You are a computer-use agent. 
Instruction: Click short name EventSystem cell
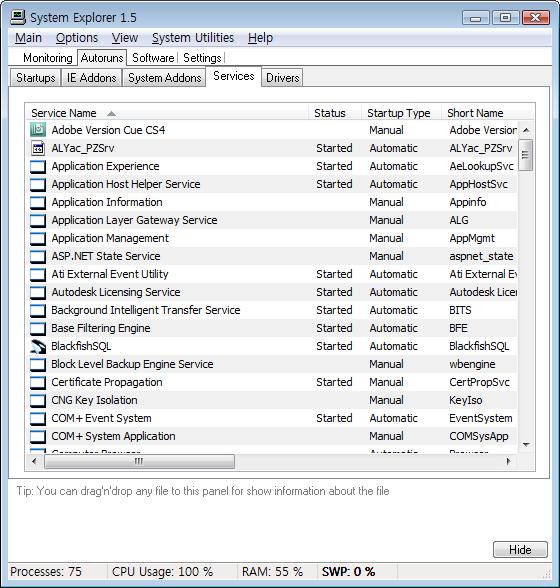tap(481, 418)
